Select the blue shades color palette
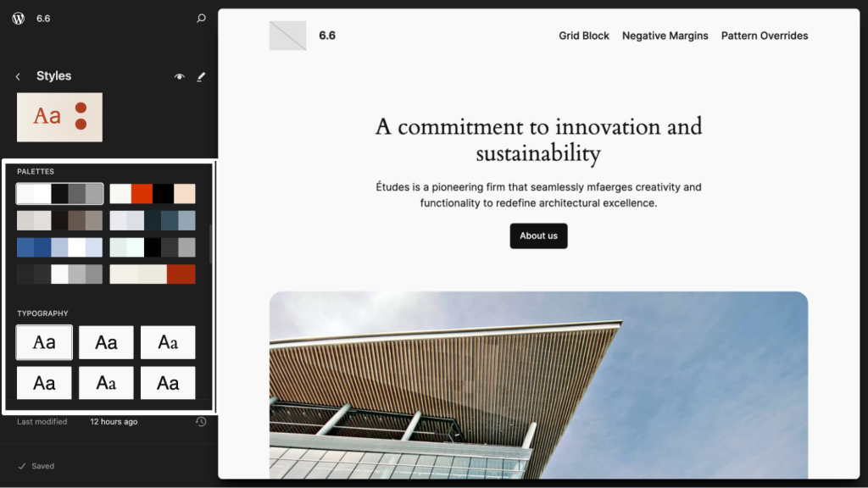Viewport: 868px width, 488px height. [59, 247]
